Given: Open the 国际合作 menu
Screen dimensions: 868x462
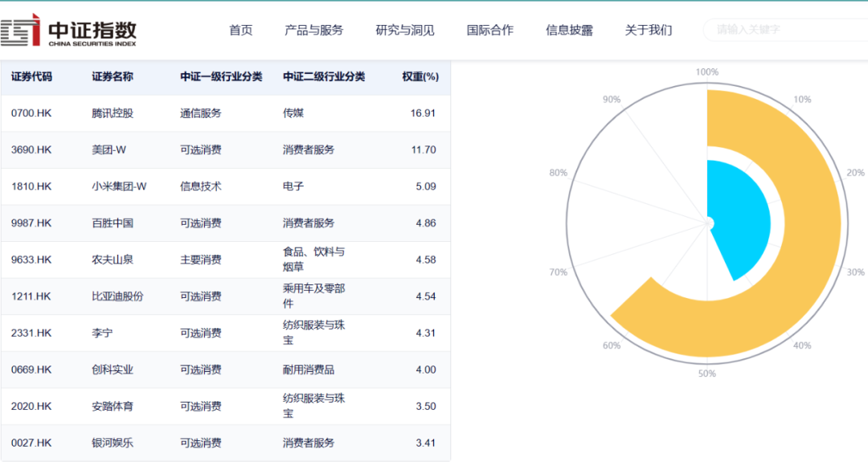Looking at the screenshot, I should pos(489,31).
